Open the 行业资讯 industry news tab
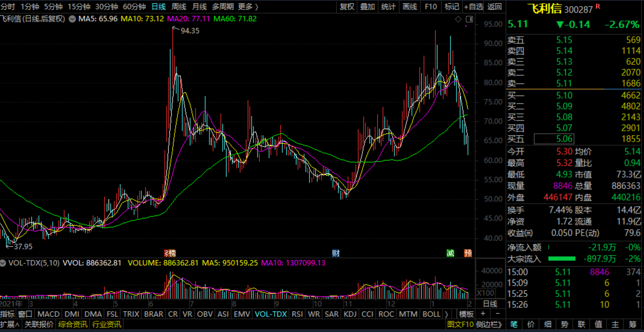This screenshot has height=332, width=644. tap(106, 324)
